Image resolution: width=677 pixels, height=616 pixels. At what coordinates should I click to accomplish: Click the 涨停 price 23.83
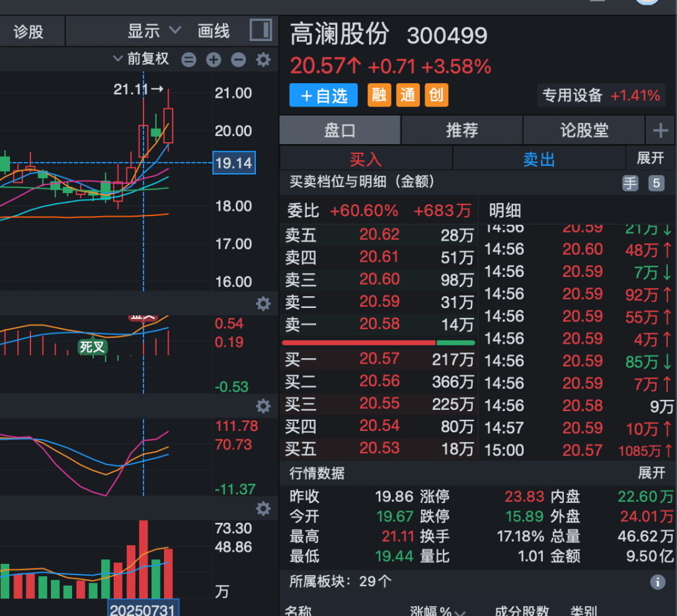point(524,496)
